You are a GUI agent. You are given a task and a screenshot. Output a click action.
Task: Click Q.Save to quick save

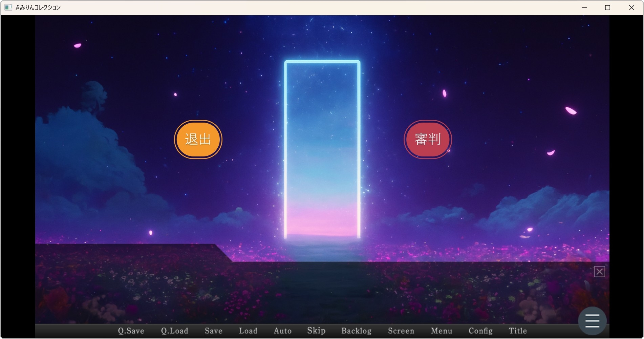[131, 331]
